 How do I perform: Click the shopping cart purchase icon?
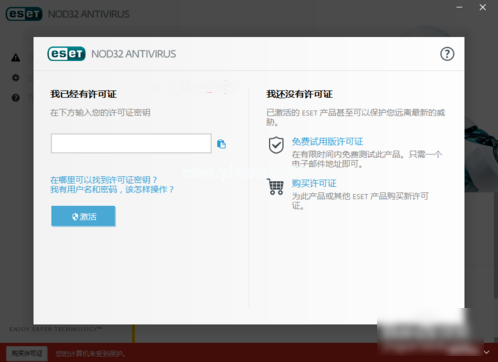275,187
